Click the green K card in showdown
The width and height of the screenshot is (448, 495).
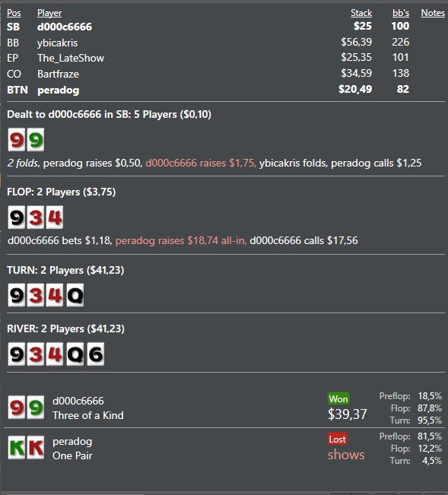[17, 448]
